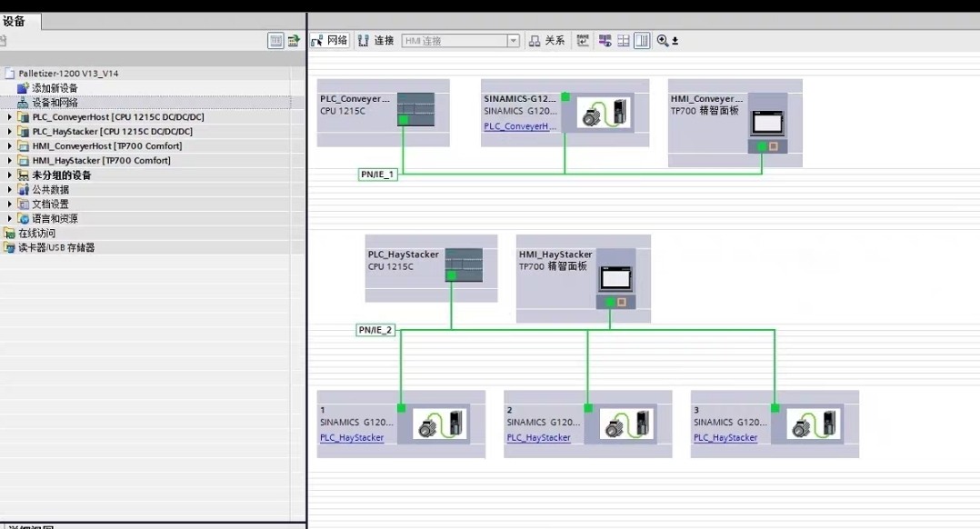Click the 公共数据 icon

click(x=23, y=189)
